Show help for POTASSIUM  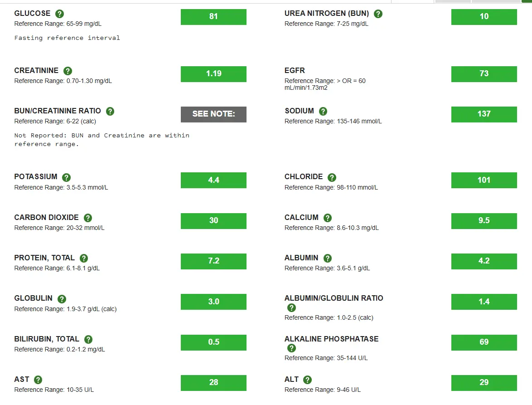(x=67, y=177)
